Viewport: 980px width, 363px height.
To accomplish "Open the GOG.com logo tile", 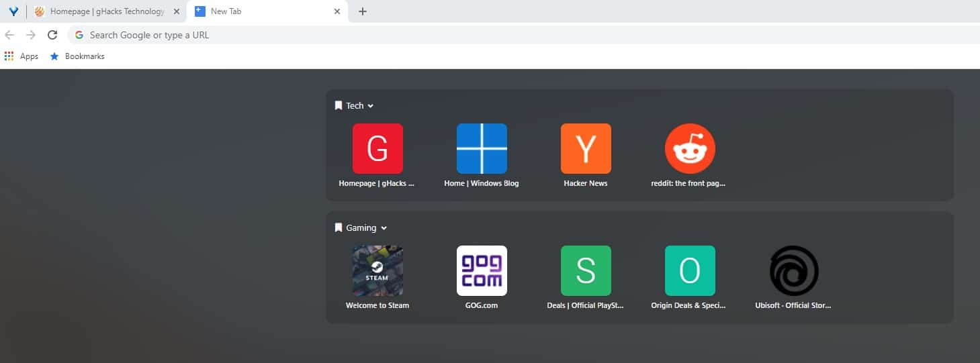I will [482, 270].
